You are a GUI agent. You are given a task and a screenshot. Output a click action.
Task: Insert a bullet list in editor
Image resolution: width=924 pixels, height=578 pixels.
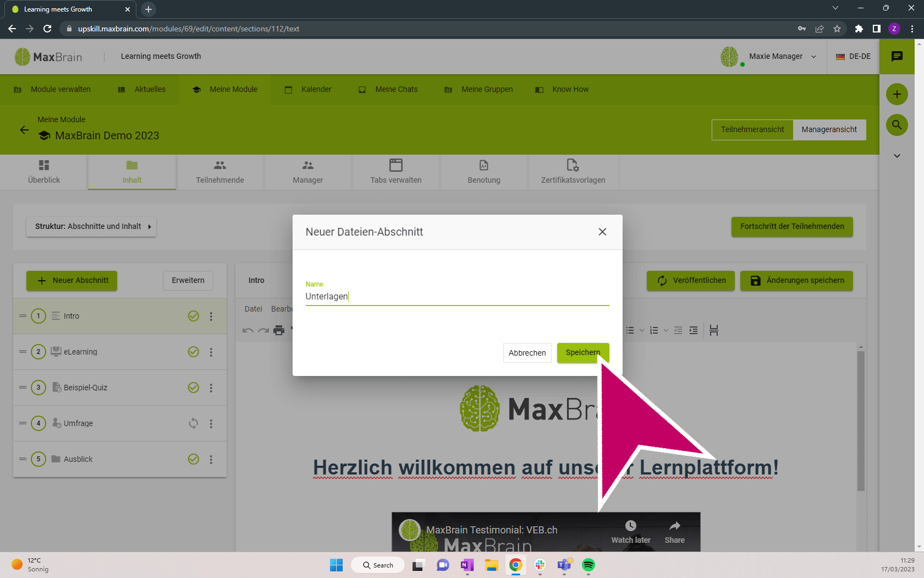(630, 330)
